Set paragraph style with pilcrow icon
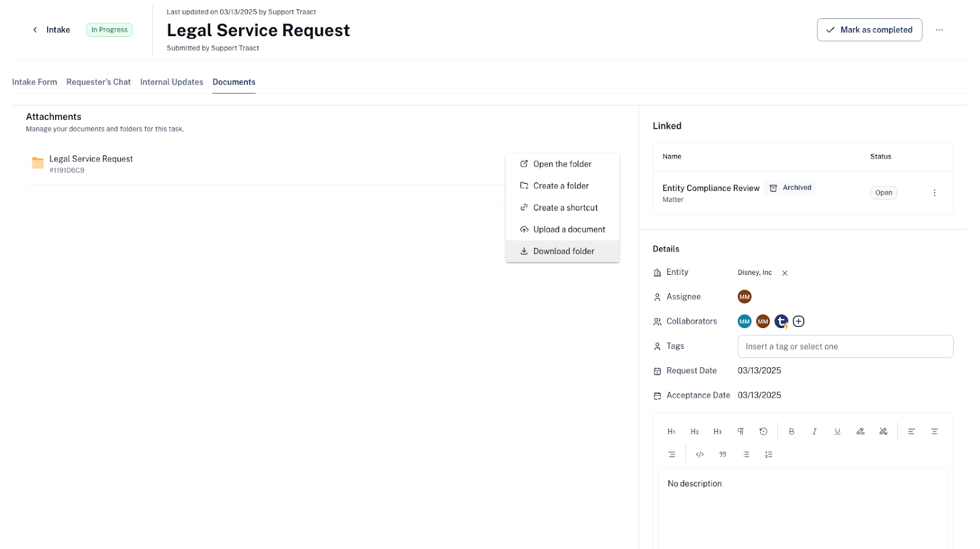The image size is (980, 549). point(741,431)
